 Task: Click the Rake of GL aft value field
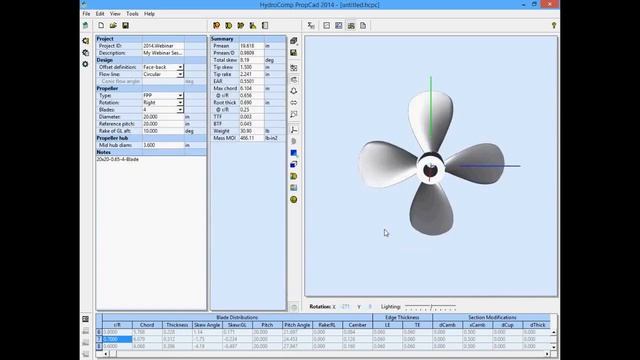[163, 131]
